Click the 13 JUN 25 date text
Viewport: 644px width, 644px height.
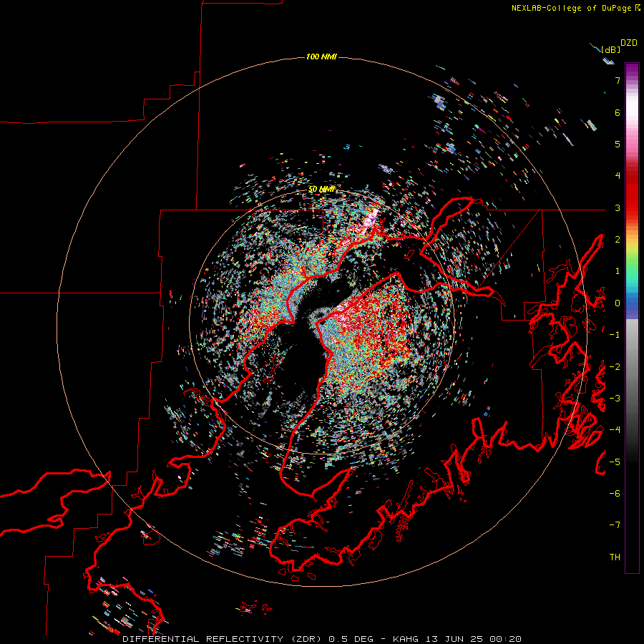454,639
